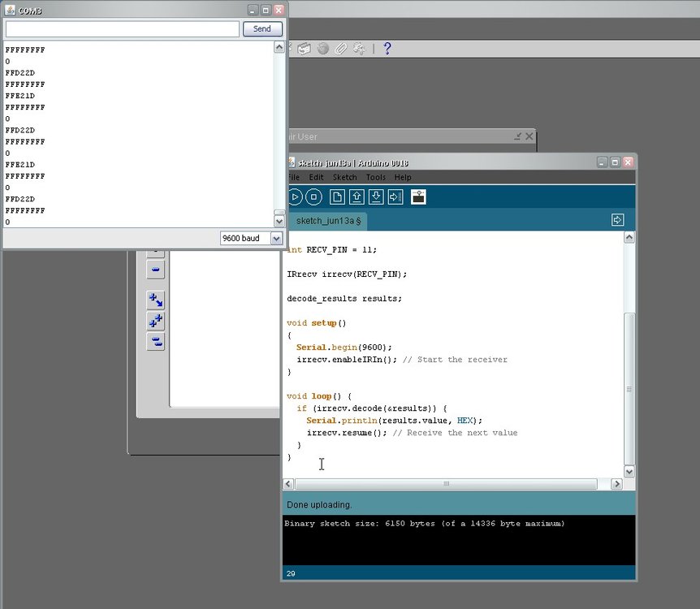Open the Serial Monitor icon in Arduino toolbar
The width and height of the screenshot is (700, 609).
418,197
